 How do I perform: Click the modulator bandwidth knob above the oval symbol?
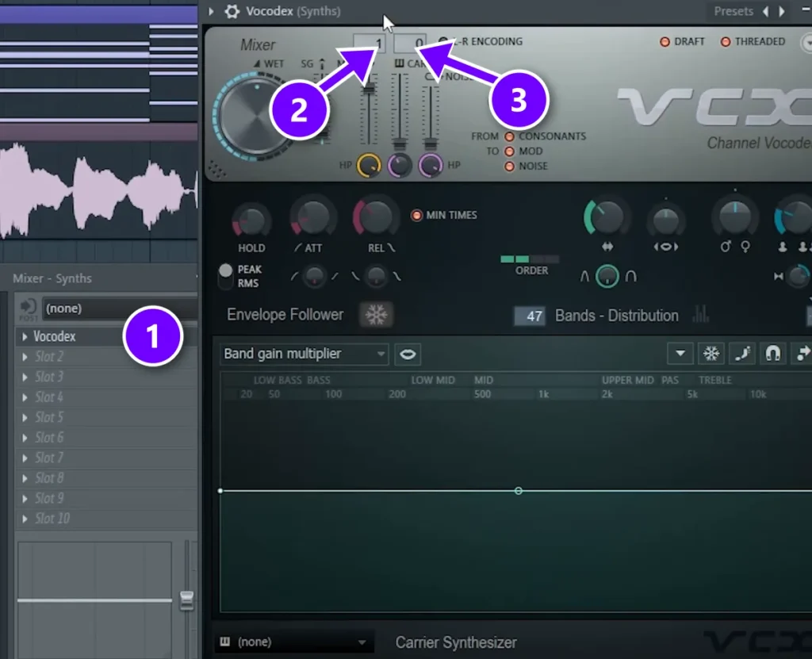[666, 221]
